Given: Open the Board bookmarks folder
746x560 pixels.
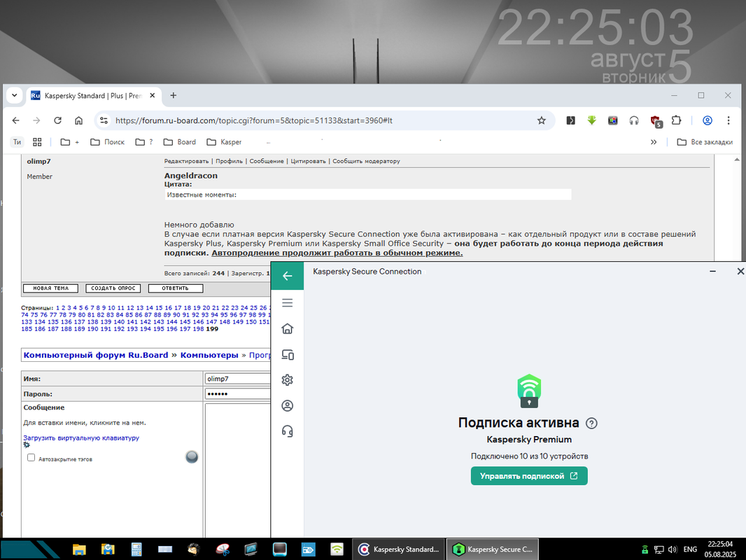Looking at the screenshot, I should pyautogui.click(x=180, y=142).
